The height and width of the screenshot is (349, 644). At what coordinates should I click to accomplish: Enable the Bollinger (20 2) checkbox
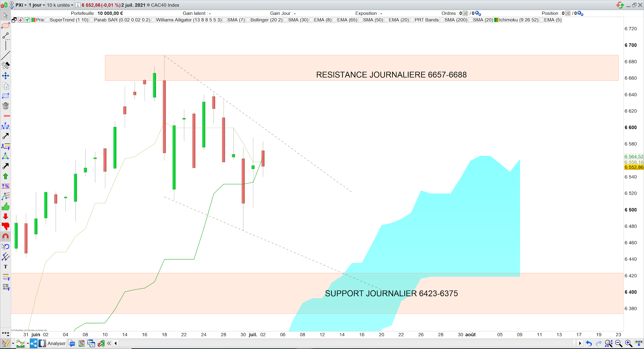point(248,20)
